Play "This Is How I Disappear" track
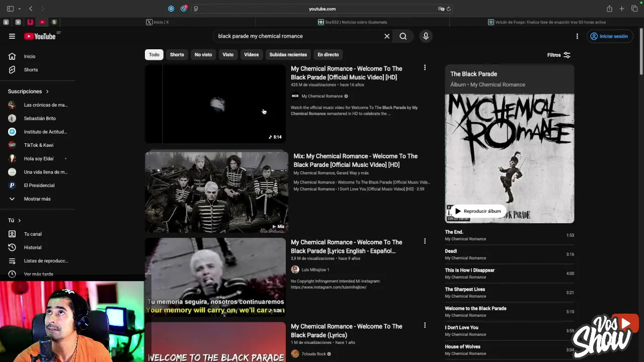The width and height of the screenshot is (644, 362). click(x=509, y=274)
